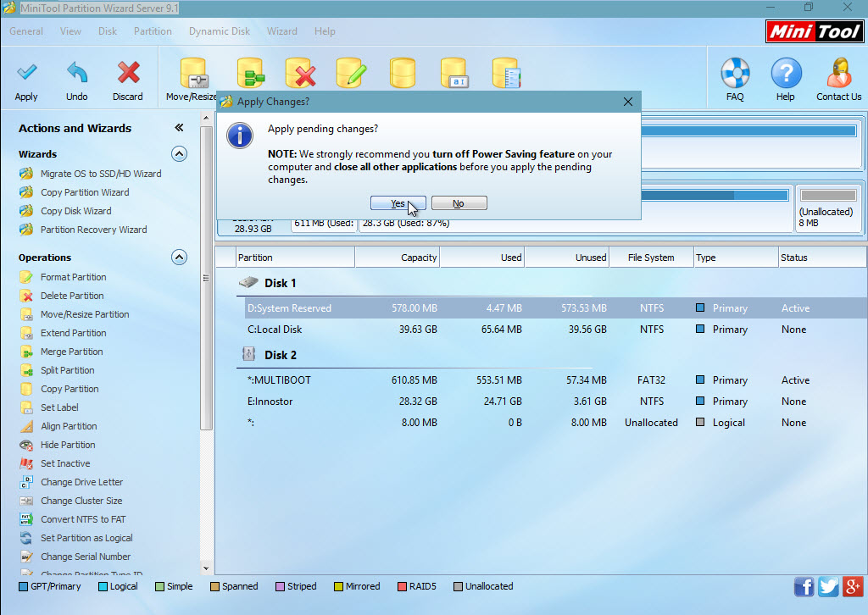Click the Contact Us icon
Image resolution: width=868 pixels, height=615 pixels.
tap(838, 73)
